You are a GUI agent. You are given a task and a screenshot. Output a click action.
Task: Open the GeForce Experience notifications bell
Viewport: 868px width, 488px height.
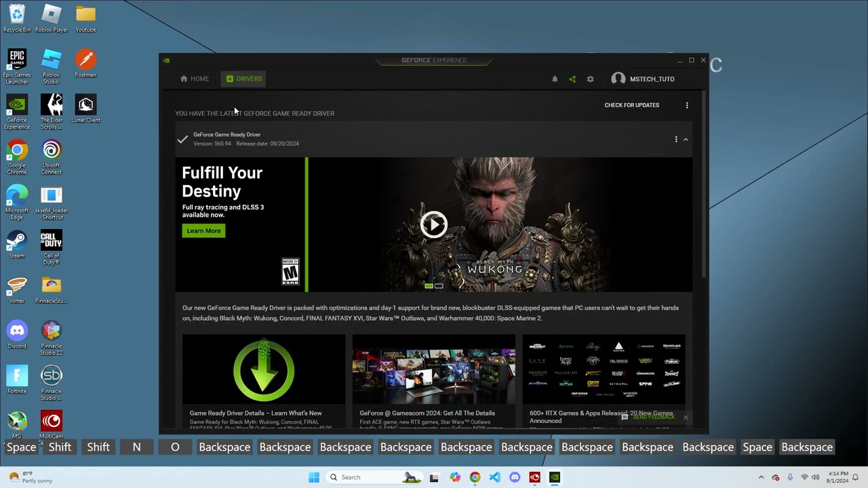[555, 79]
